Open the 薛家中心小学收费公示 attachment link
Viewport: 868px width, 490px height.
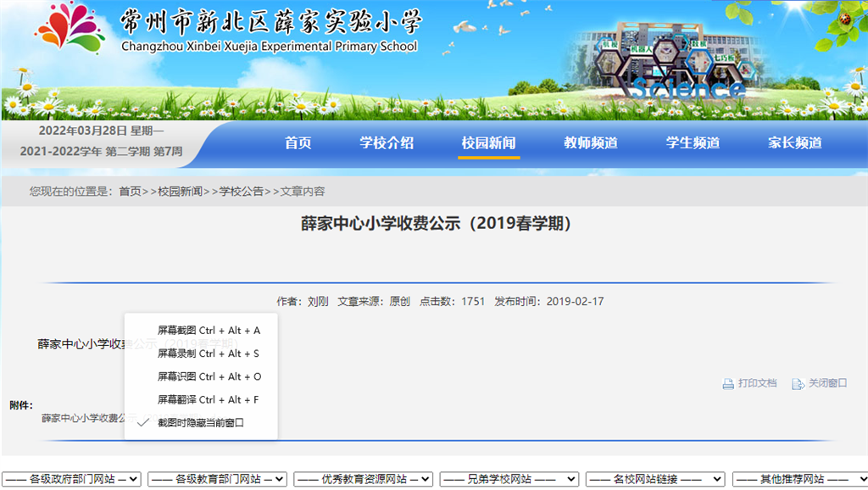point(83,418)
